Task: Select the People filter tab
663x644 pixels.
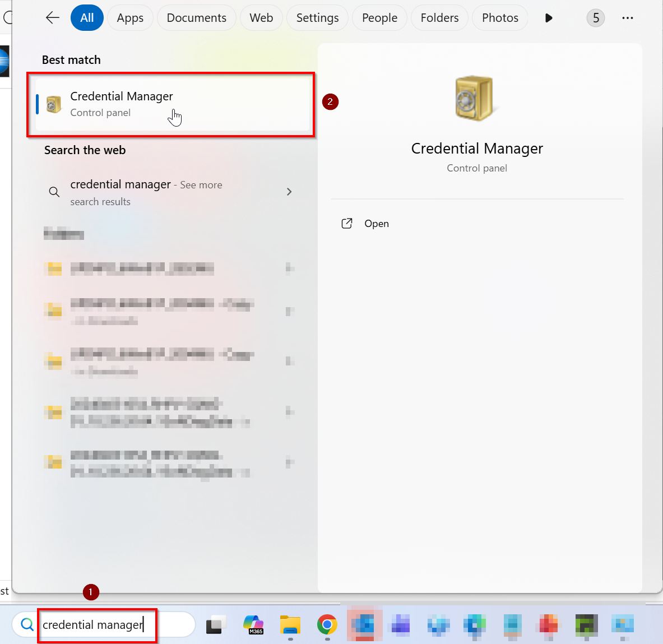Action: pos(379,18)
